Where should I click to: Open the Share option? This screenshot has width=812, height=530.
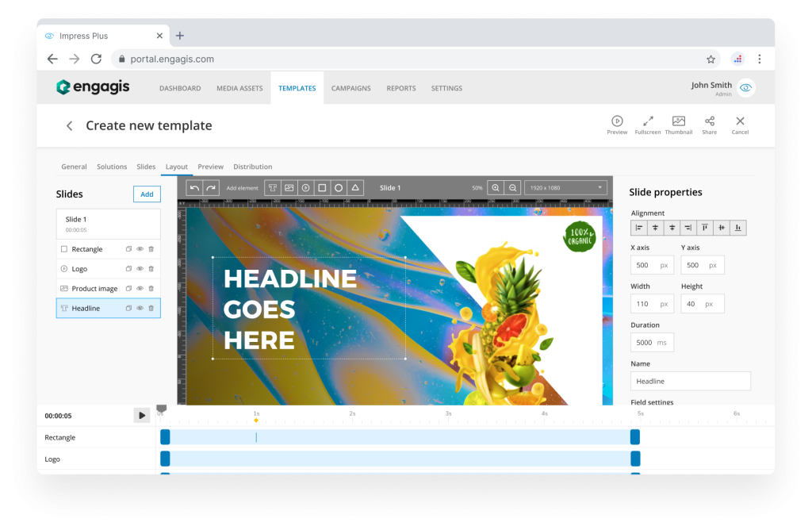click(709, 125)
